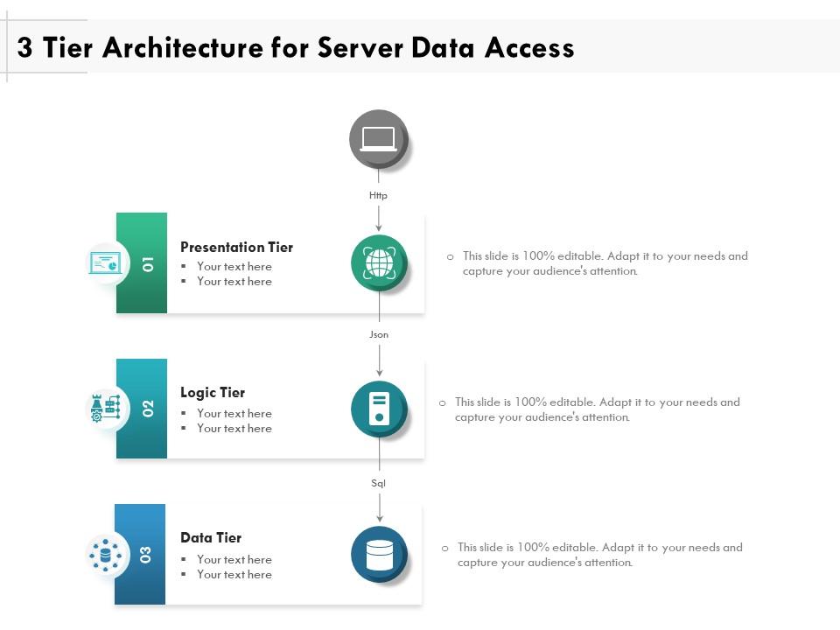840x630 pixels.
Task: Check the first bullet item under Data Tier
Action: pyautogui.click(x=234, y=558)
